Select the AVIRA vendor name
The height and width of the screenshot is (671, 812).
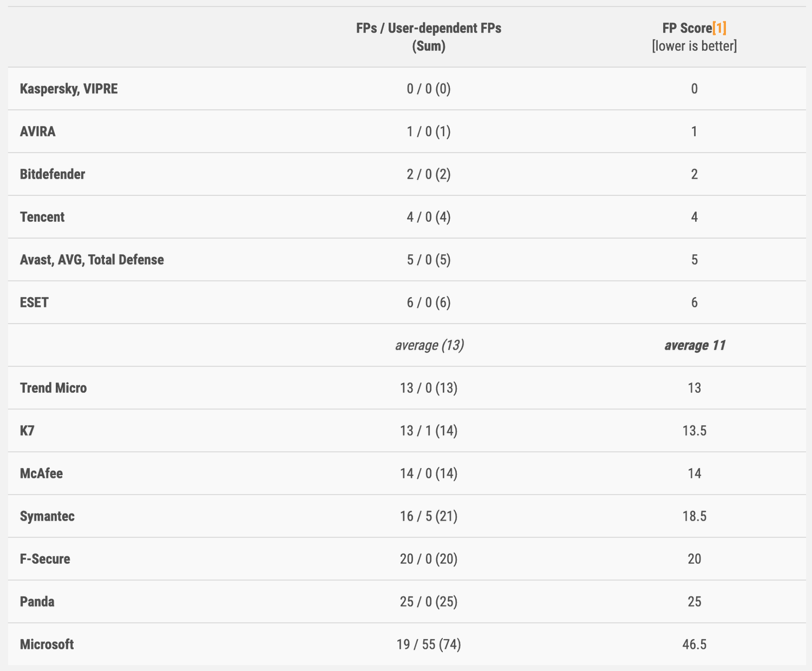(x=38, y=131)
